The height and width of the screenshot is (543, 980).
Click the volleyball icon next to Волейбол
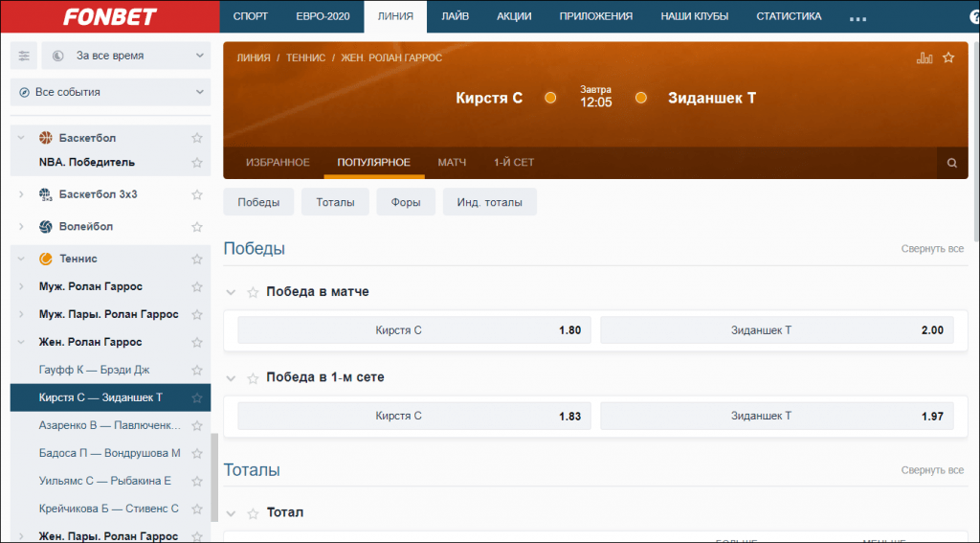(x=45, y=227)
